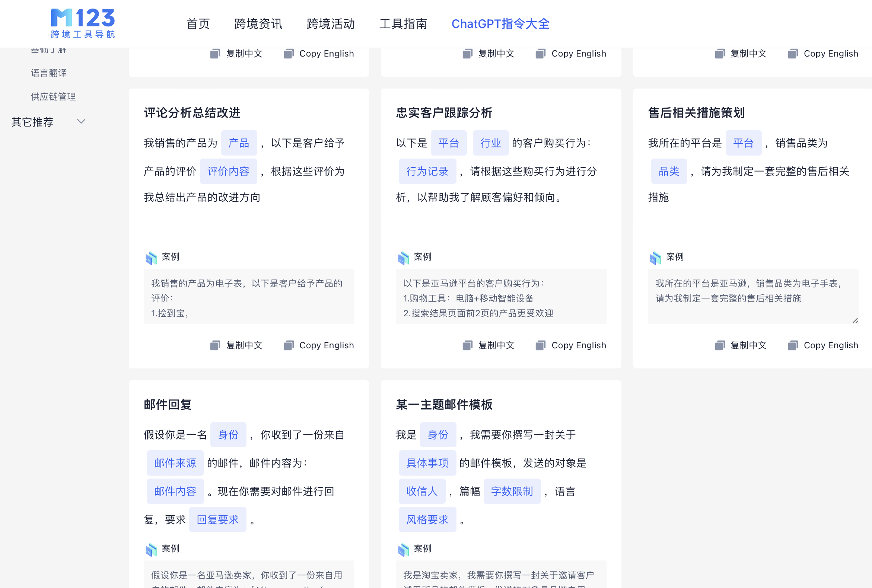The height and width of the screenshot is (588, 872).
Task: Open the 首页 menu item
Action: click(x=198, y=23)
